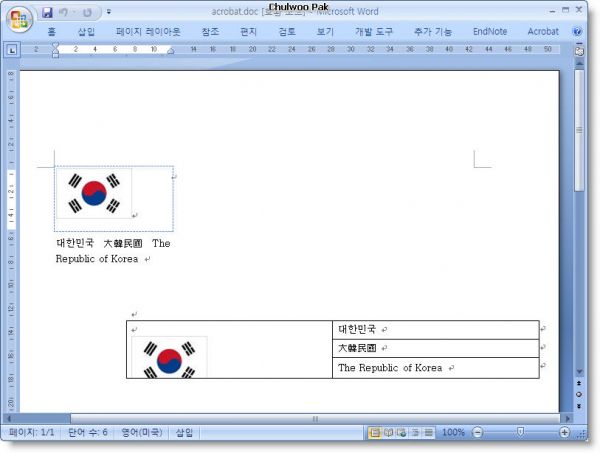Select the 보기 tab
Viewport: 600px width, 453px height.
pos(325,32)
